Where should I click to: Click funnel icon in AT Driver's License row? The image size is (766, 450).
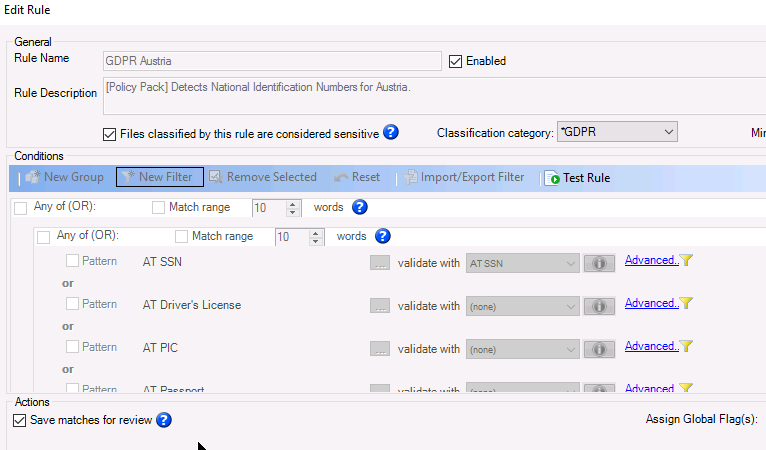(687, 304)
